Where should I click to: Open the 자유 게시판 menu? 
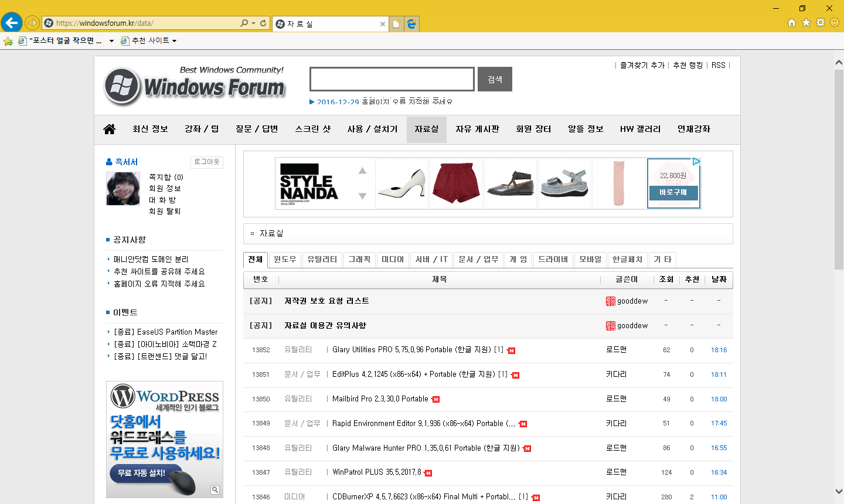[x=477, y=129]
